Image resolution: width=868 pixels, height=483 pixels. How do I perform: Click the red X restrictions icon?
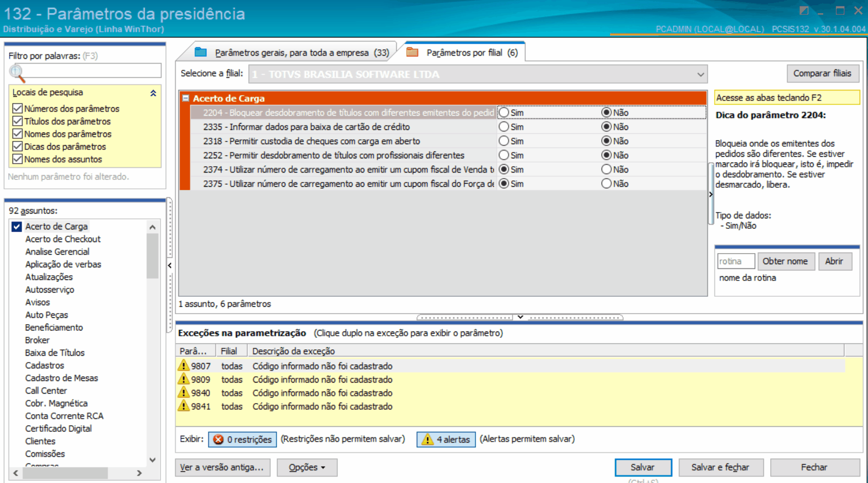pyautogui.click(x=218, y=439)
